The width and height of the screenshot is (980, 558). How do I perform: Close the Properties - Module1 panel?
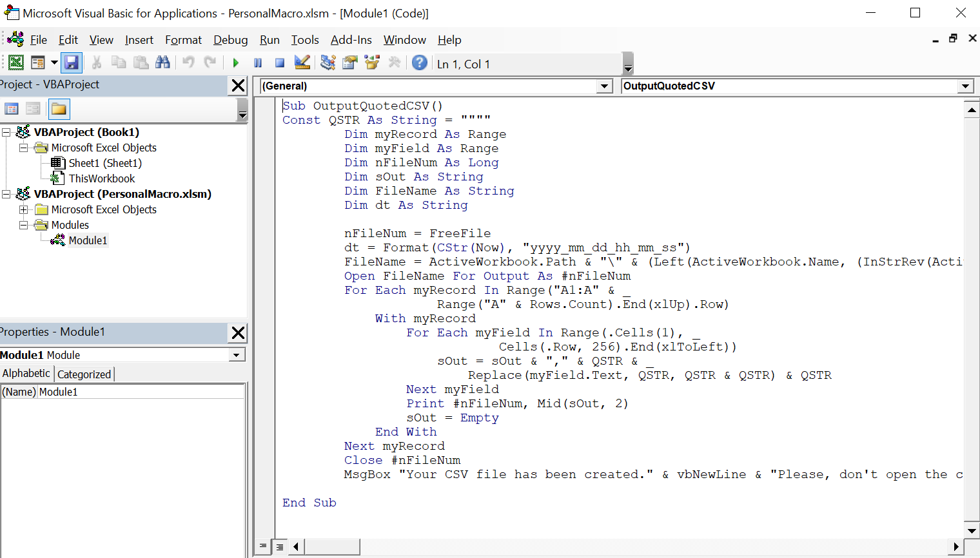(238, 332)
